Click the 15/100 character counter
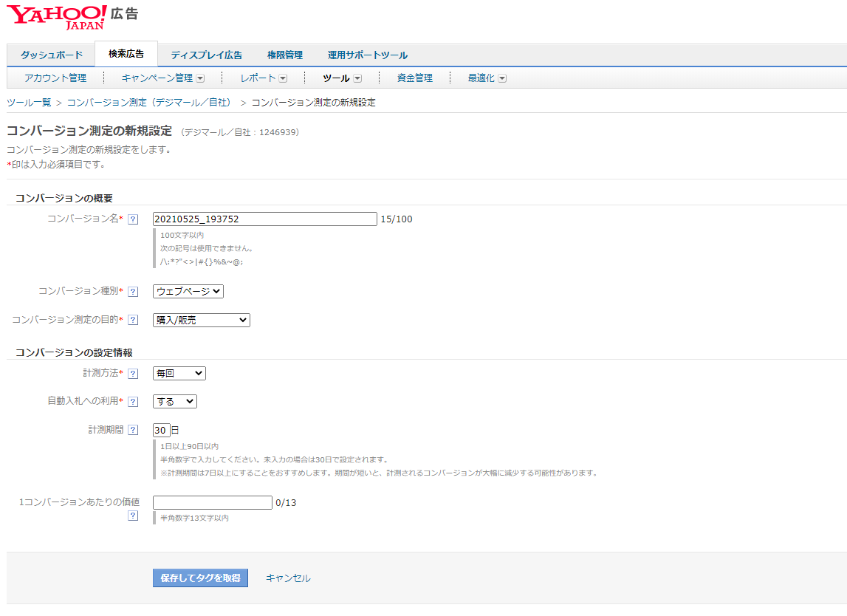This screenshot has width=847, height=616. tap(397, 219)
